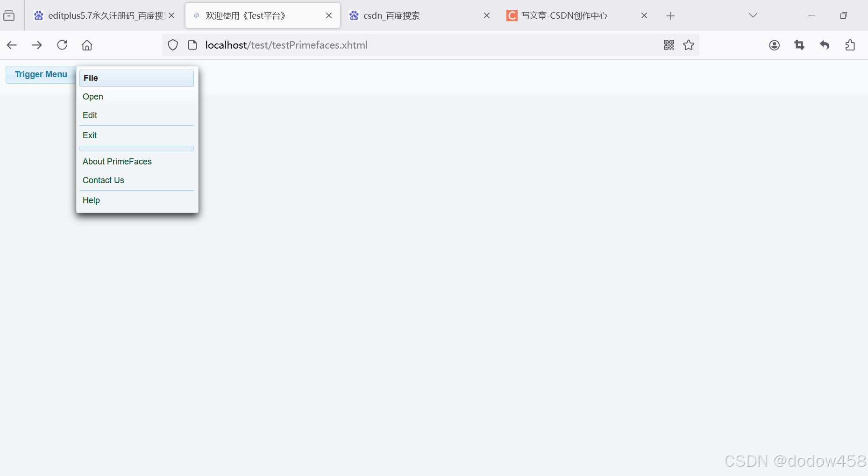Reload the current page
868x476 pixels.
62,45
